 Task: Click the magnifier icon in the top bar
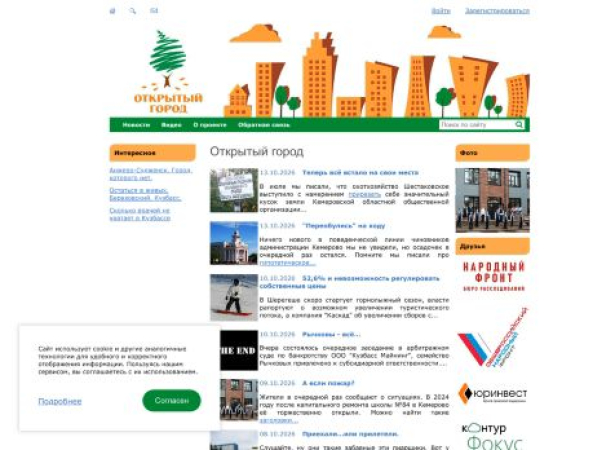coord(132,11)
